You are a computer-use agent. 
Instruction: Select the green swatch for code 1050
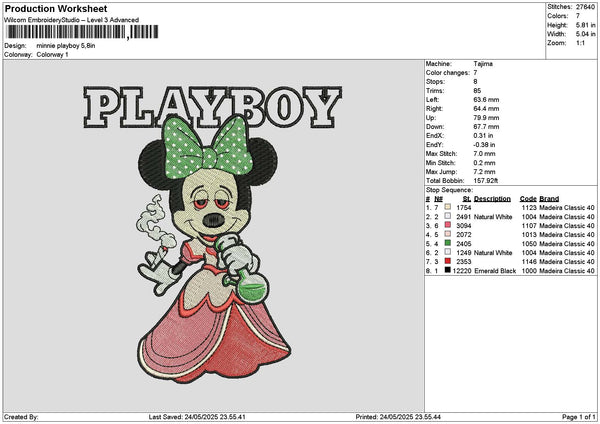[x=447, y=243]
